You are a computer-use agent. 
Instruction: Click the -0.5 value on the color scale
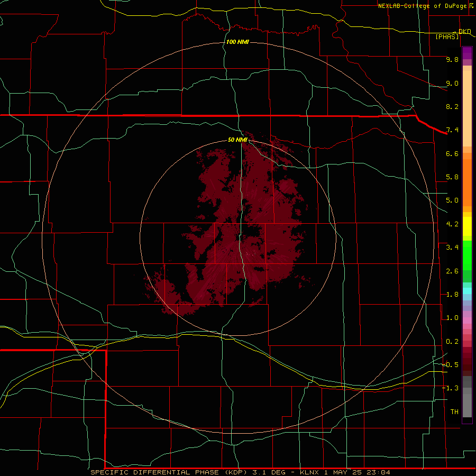[450, 365]
